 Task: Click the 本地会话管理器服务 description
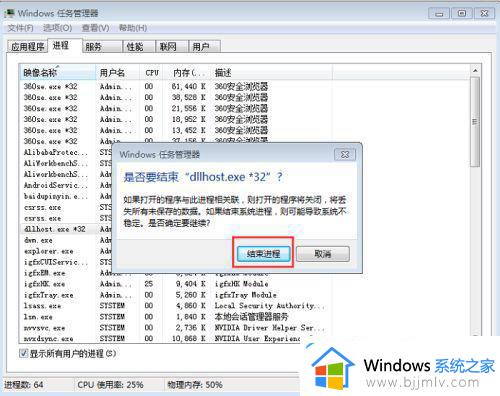click(x=251, y=317)
